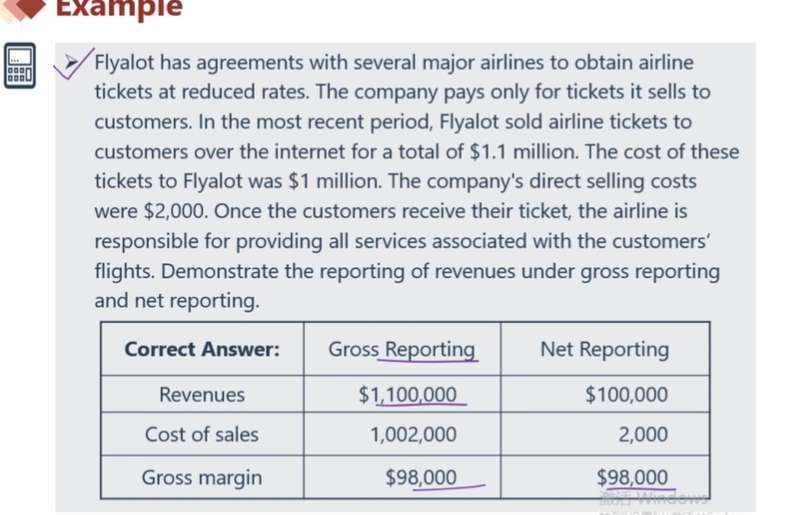Image resolution: width=809 pixels, height=515 pixels.
Task: Click the Cost of sales row label
Action: 202,434
